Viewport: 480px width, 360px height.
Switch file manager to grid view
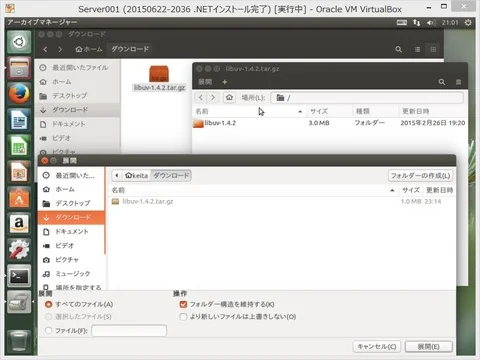point(433,49)
